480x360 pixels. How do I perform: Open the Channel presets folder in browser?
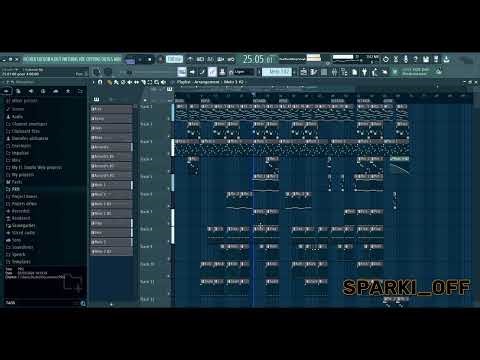click(27, 124)
